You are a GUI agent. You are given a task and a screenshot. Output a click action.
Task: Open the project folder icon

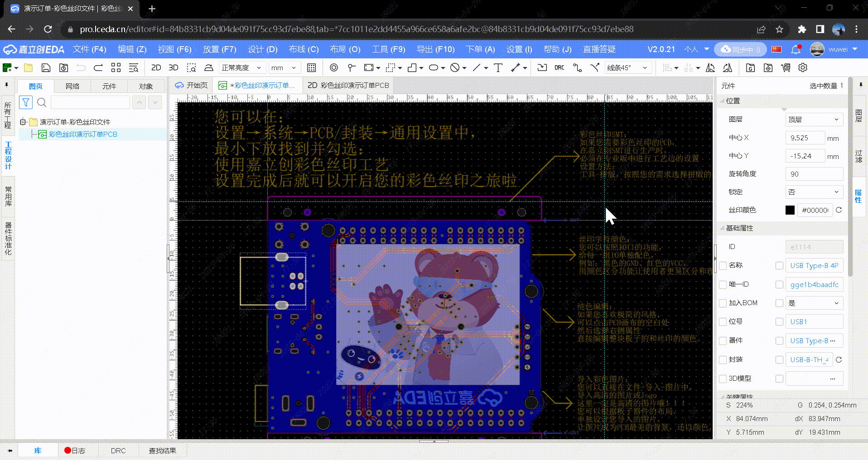pos(29,68)
